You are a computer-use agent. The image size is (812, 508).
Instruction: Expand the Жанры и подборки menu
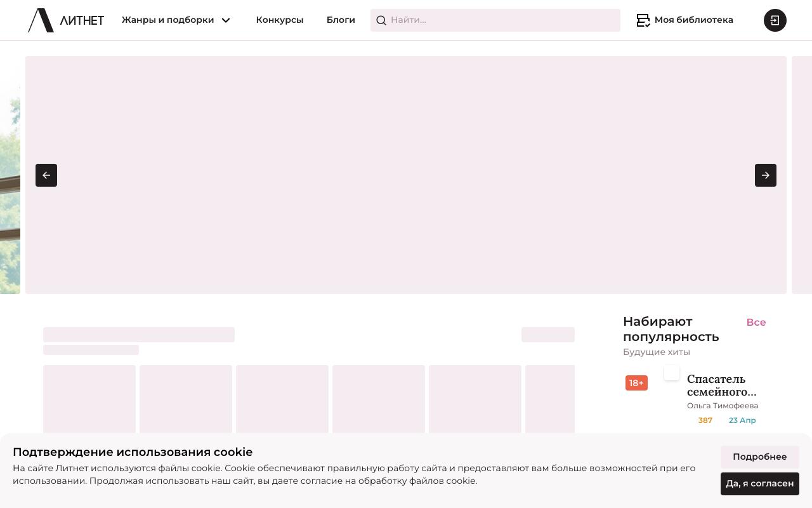tap(176, 20)
